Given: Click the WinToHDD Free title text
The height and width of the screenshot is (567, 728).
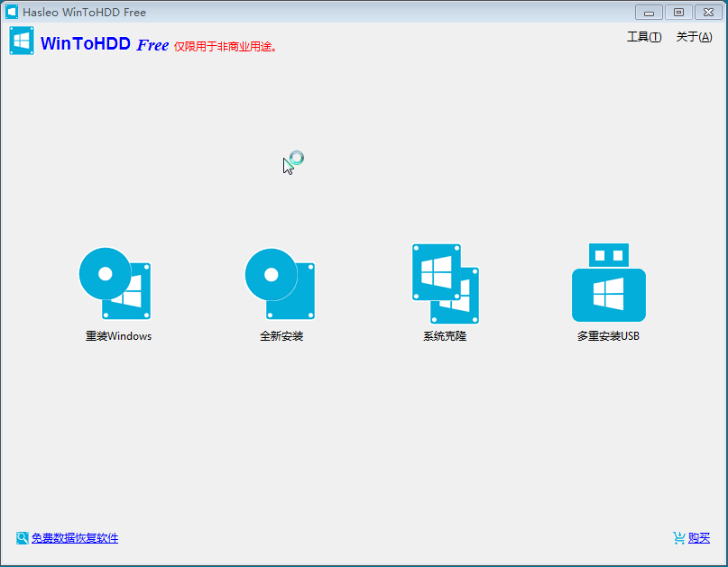Looking at the screenshot, I should (x=104, y=44).
